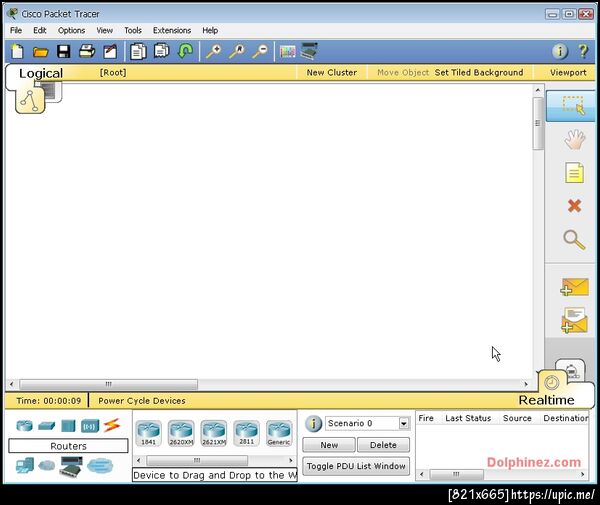This screenshot has width=600, height=505.
Task: Copy with the toolbar copy icon
Action: 138,51
